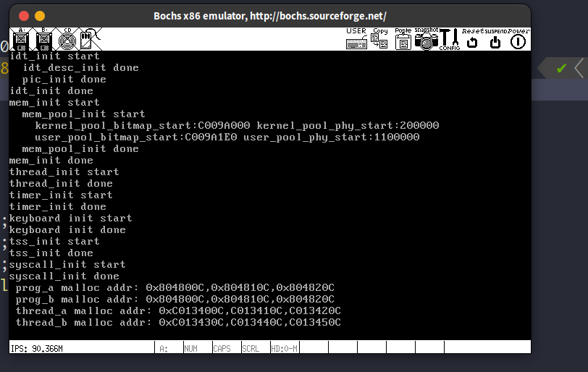Click the NUM lock status indicator
Viewport: 588px width, 372px height.
point(191,348)
